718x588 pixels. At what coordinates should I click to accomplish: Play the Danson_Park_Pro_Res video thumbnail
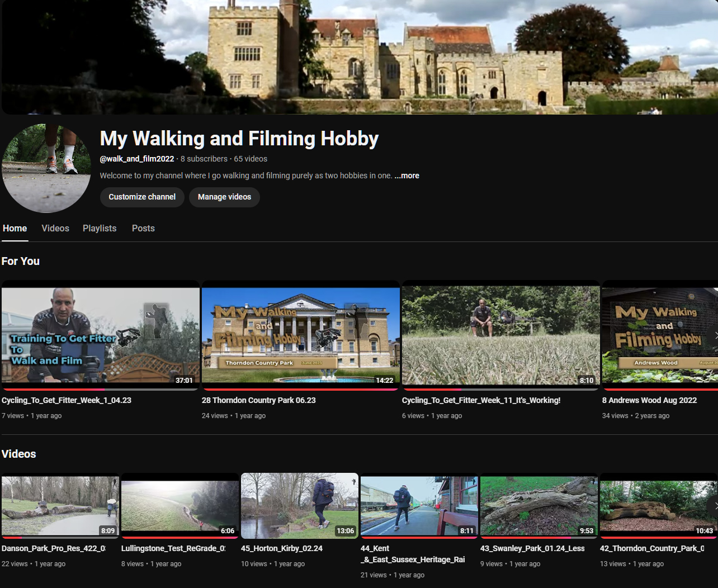(x=60, y=505)
